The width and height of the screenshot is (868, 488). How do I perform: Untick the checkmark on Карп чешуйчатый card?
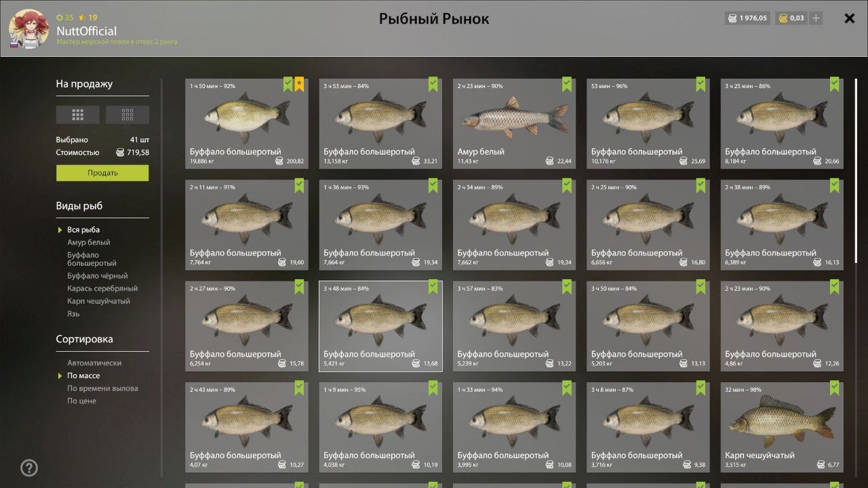coord(835,388)
